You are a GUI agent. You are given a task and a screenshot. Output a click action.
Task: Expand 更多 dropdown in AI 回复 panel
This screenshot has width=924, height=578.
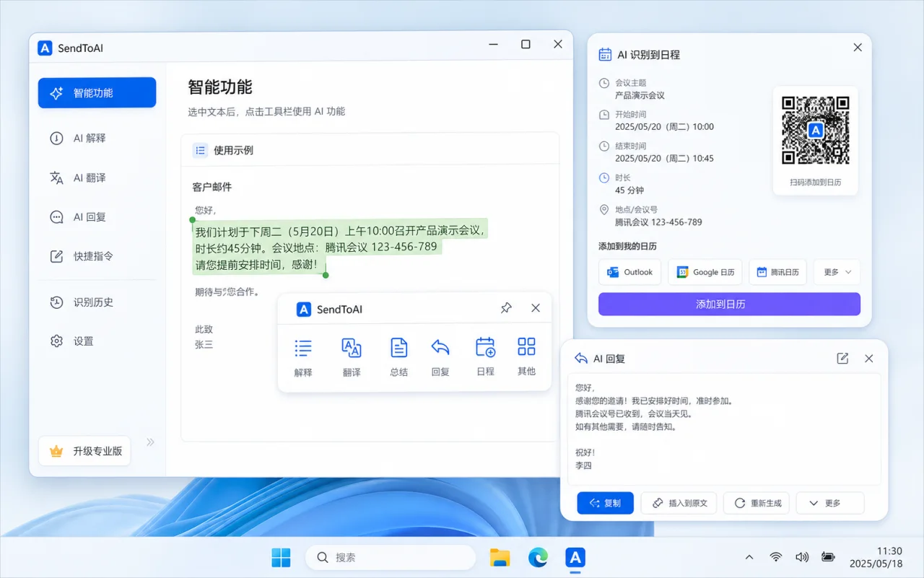[x=830, y=503]
